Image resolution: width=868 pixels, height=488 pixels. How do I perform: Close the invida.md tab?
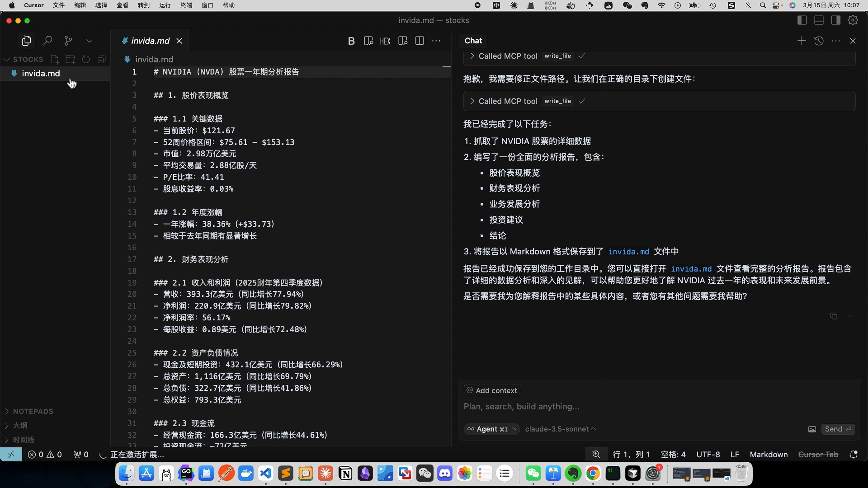pos(179,41)
